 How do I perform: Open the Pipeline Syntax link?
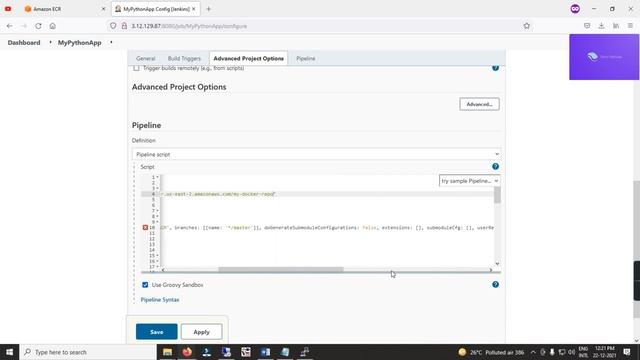point(160,300)
